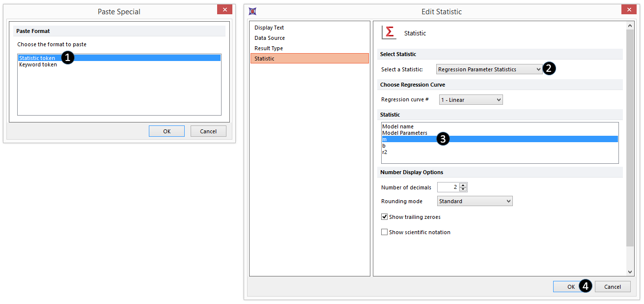Choose r2 in the Statistic list
The height and width of the screenshot is (304, 644).
tap(385, 152)
